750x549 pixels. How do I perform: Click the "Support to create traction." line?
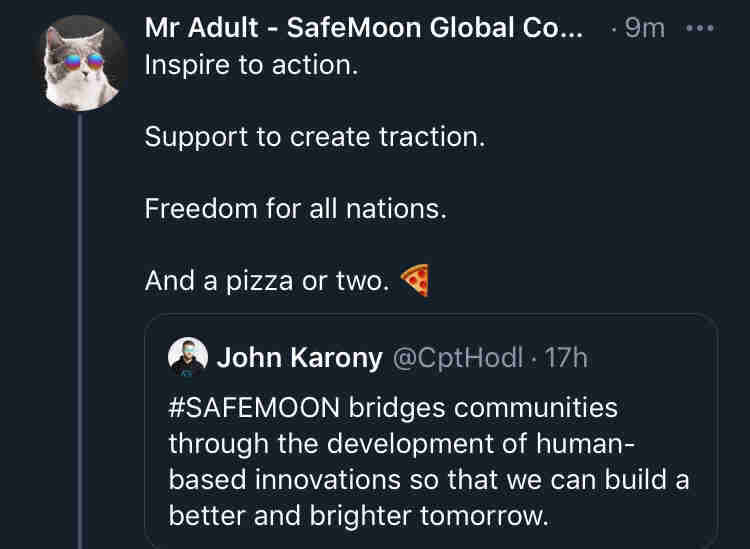314,137
